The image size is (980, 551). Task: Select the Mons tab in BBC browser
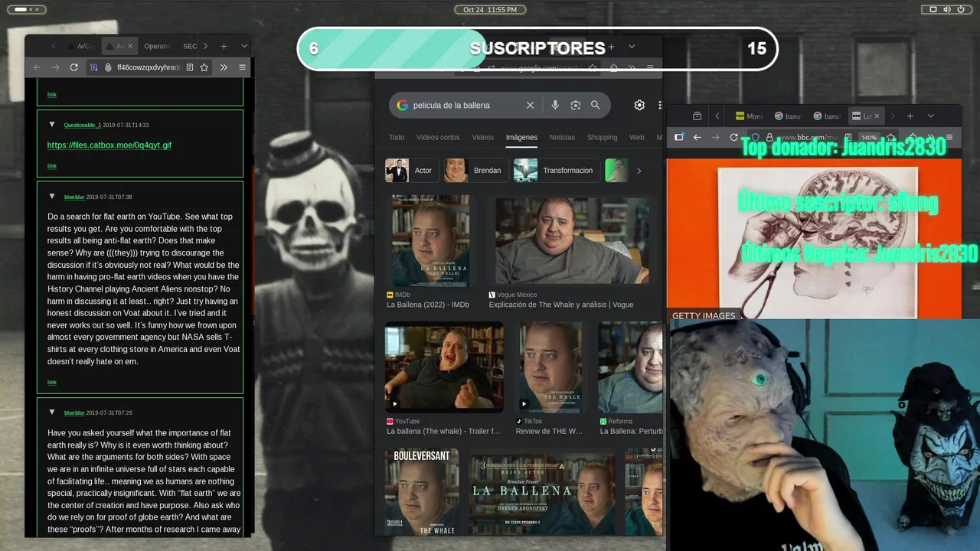coord(749,116)
